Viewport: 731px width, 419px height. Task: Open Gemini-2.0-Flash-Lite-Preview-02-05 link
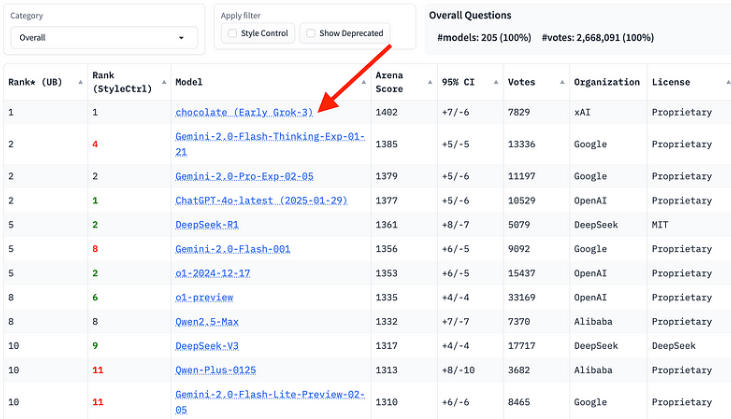[x=270, y=402]
